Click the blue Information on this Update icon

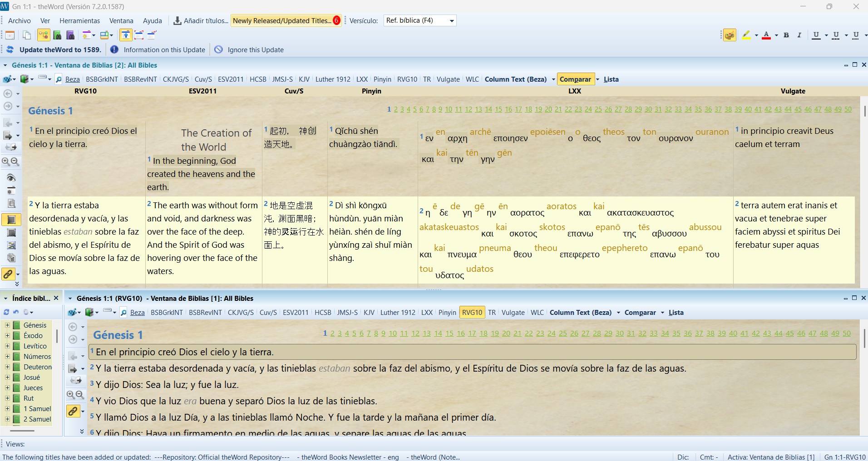[114, 49]
